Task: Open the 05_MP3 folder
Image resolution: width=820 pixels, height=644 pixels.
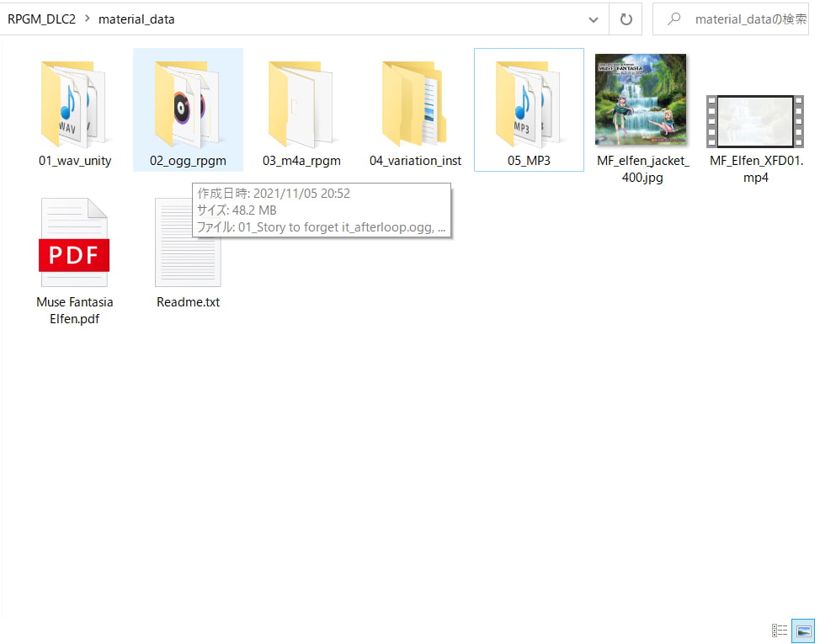Action: [528, 104]
